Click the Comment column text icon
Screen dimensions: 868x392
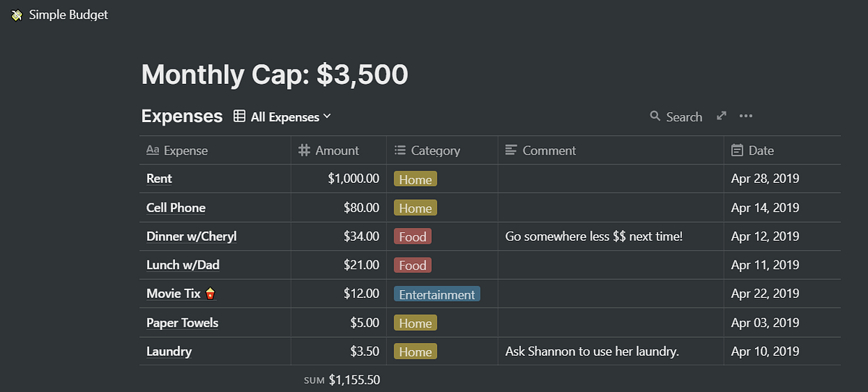[x=511, y=150]
